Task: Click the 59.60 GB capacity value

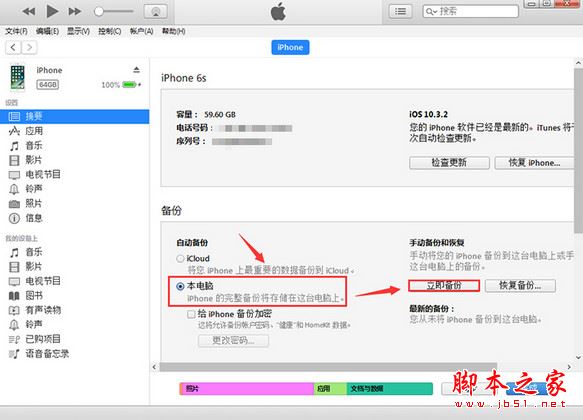Action: coord(220,114)
